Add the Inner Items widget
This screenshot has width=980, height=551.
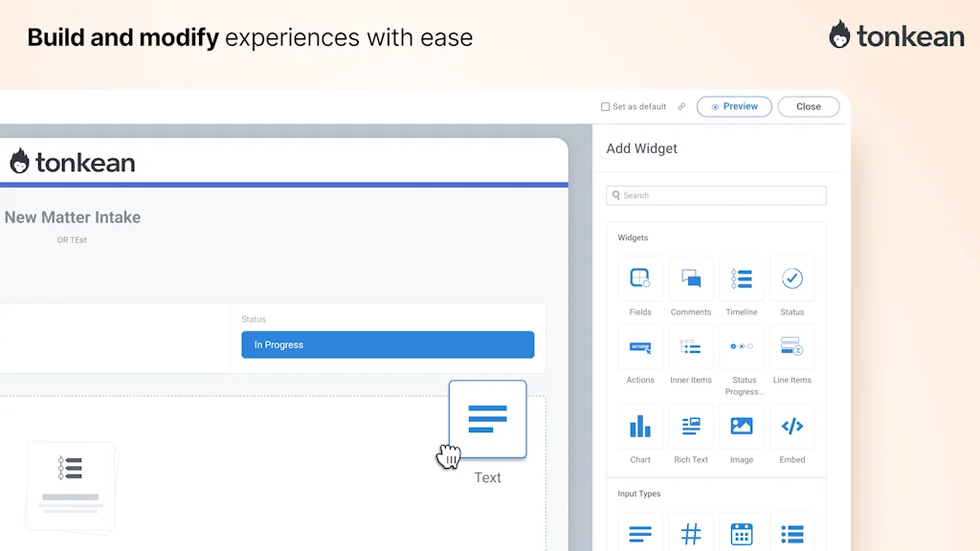(691, 347)
